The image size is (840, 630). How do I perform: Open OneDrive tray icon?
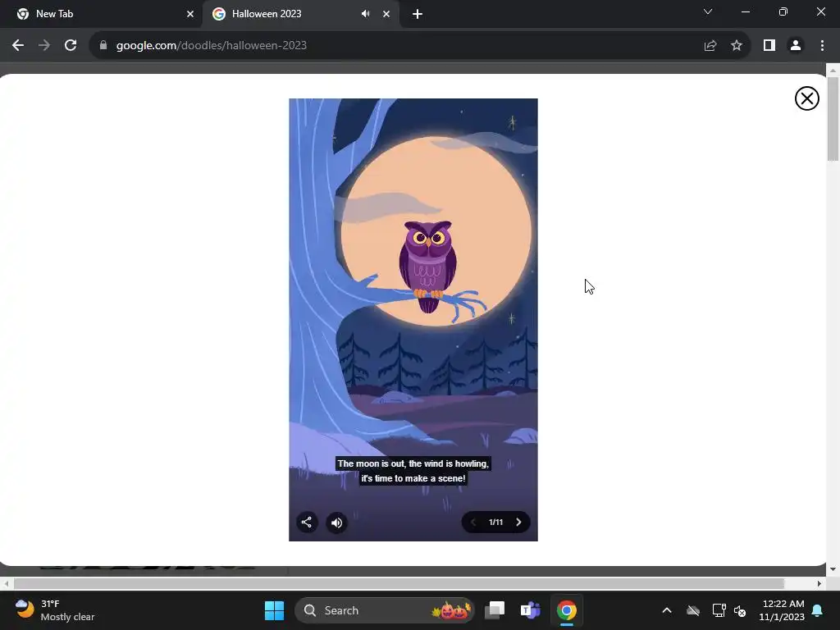(693, 610)
